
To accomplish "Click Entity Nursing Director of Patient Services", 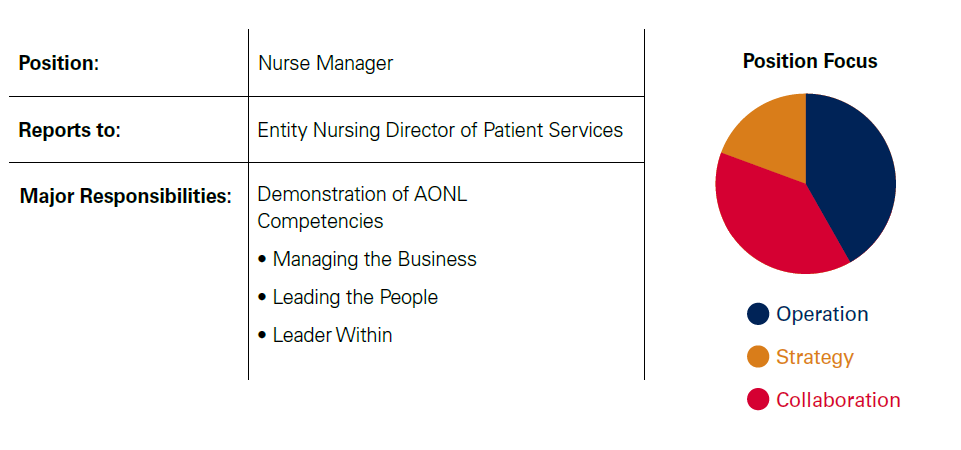I will (x=440, y=130).
